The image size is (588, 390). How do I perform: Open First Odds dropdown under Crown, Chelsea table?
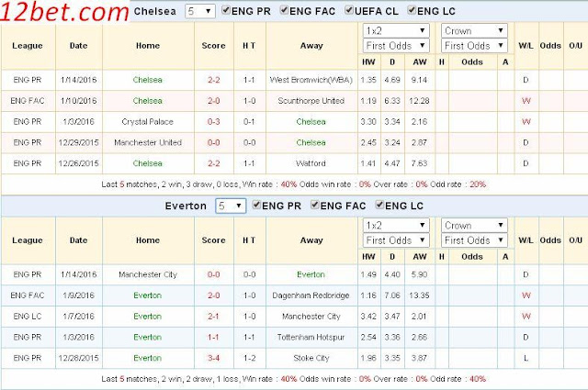coord(474,46)
